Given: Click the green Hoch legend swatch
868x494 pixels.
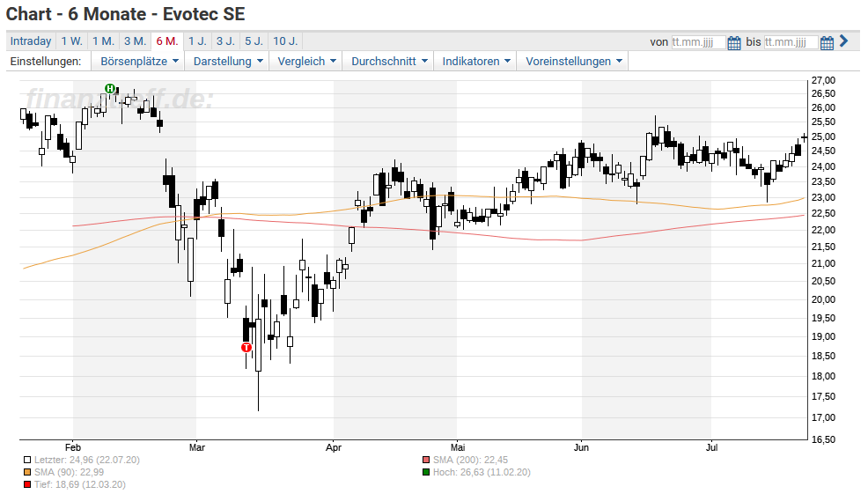Looking at the screenshot, I should [426, 472].
